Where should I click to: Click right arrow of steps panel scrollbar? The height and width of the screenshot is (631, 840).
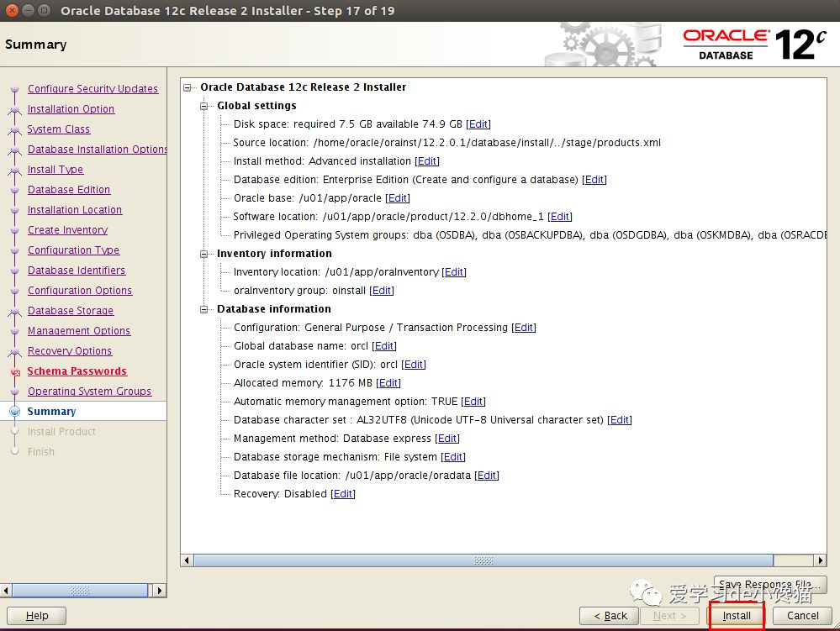coord(159,591)
